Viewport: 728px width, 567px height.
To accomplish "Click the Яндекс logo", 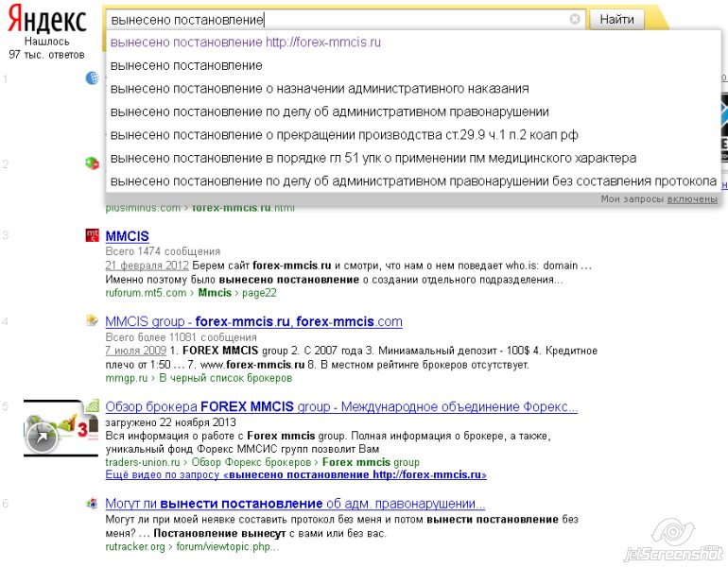I will point(47,19).
